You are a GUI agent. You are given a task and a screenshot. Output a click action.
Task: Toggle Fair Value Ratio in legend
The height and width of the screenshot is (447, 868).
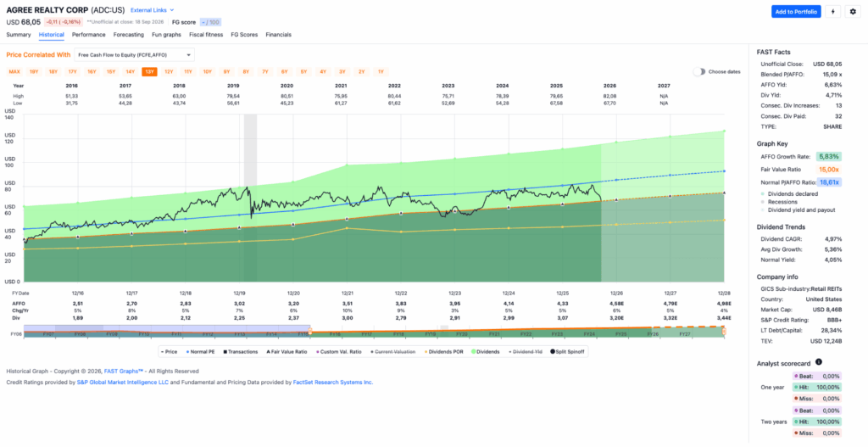coord(288,352)
